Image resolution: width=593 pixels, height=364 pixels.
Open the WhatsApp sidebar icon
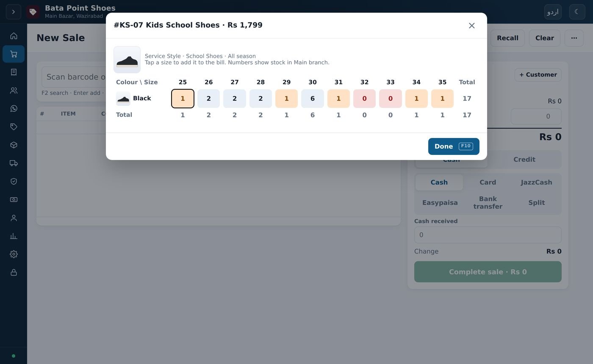[x=14, y=109]
